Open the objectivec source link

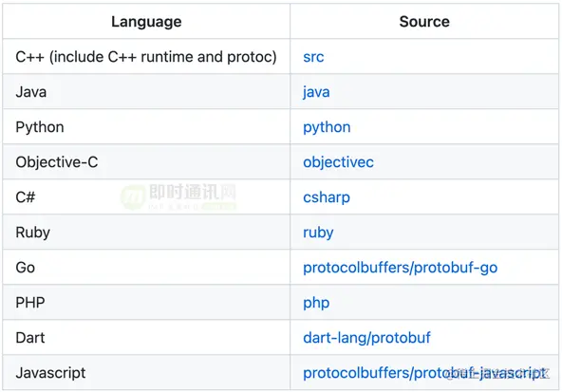(x=338, y=162)
